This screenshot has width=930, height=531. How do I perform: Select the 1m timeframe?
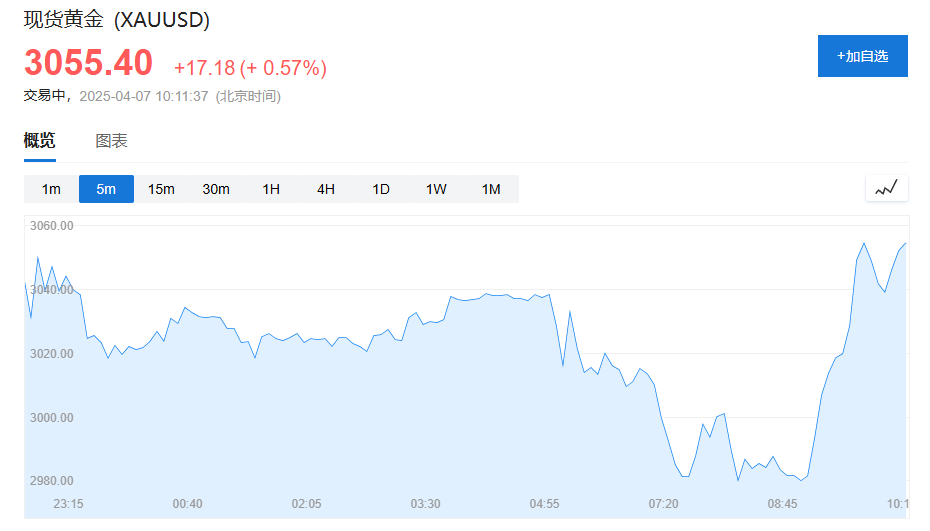(51, 189)
